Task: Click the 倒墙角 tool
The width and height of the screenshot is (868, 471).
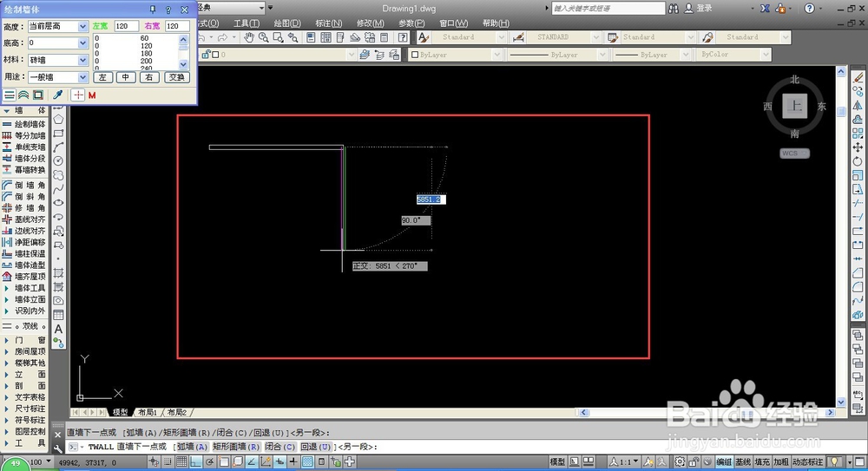Action: click(x=24, y=186)
